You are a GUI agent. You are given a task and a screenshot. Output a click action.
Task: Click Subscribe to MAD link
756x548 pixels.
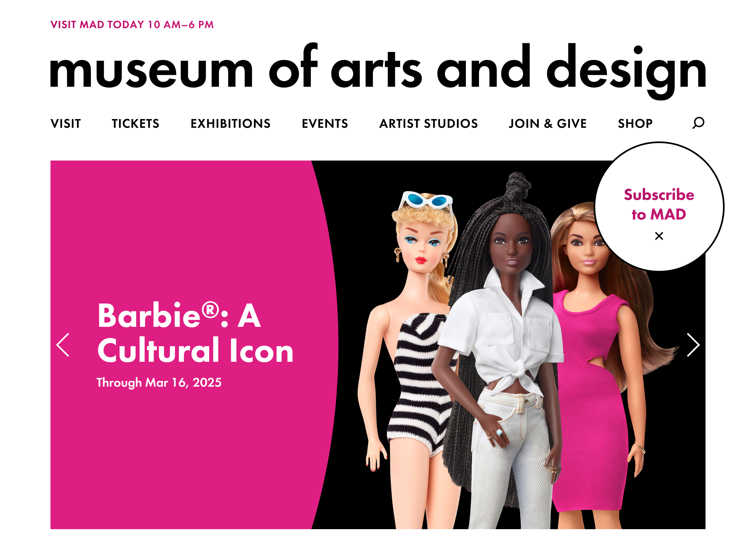point(659,204)
